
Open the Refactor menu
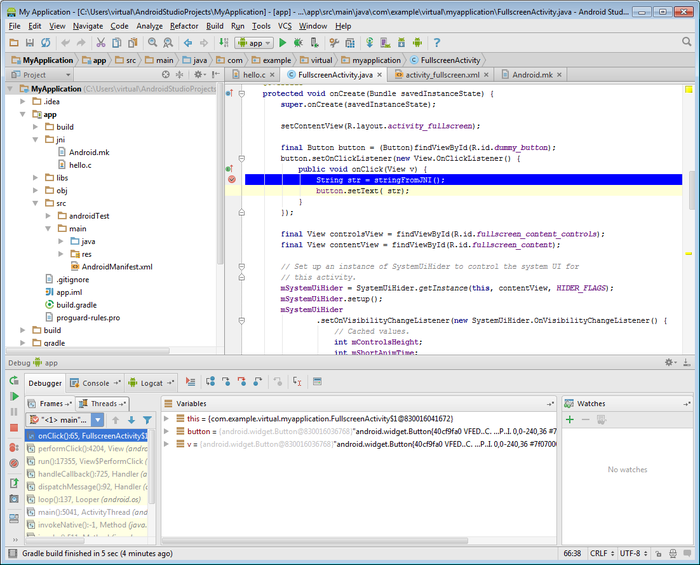[184, 25]
